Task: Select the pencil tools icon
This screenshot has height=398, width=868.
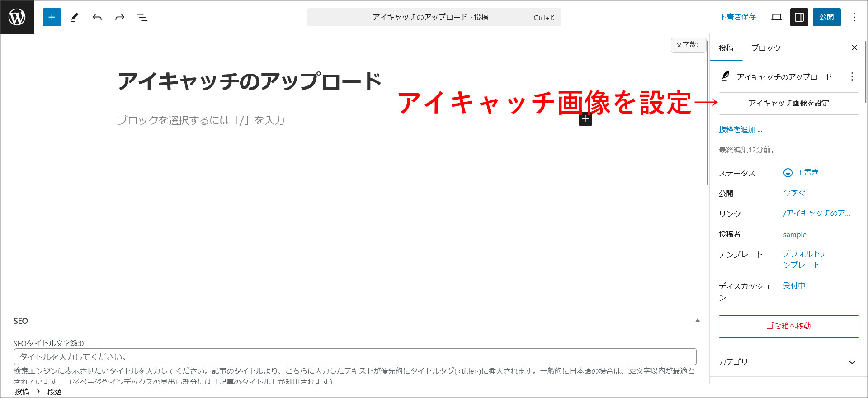Action: (x=75, y=17)
